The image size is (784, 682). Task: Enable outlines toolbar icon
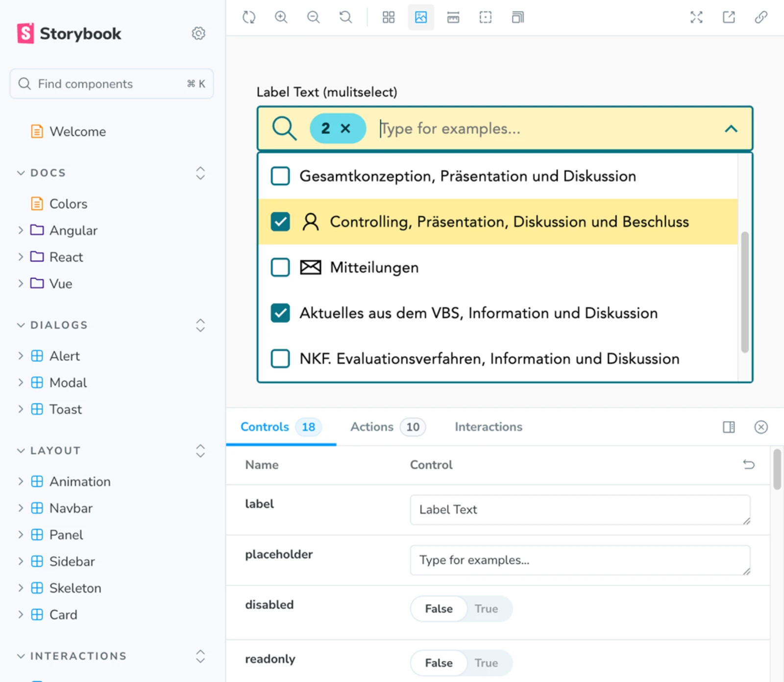tap(485, 18)
